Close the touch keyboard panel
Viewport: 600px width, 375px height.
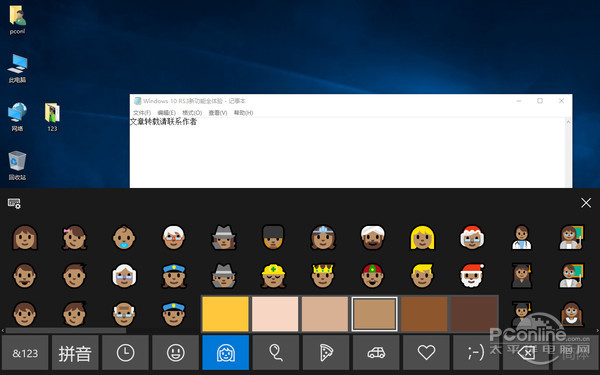click(586, 203)
